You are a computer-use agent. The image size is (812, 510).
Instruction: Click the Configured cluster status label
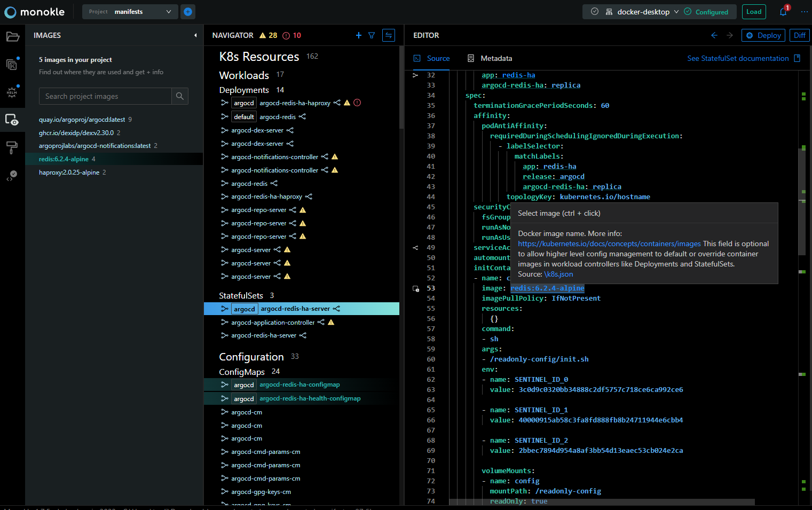(x=712, y=12)
